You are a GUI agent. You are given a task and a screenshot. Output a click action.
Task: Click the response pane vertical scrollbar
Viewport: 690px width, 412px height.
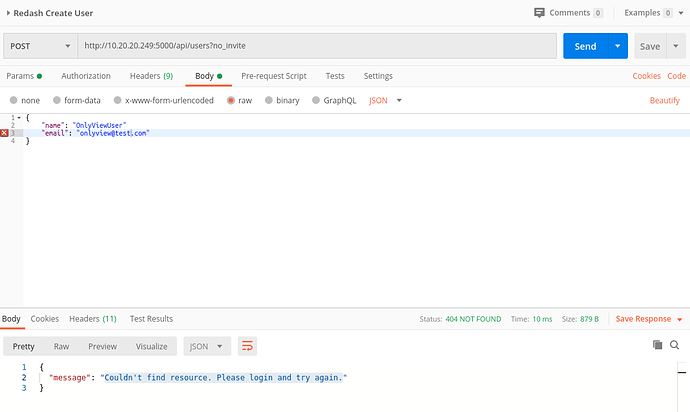[x=681, y=386]
